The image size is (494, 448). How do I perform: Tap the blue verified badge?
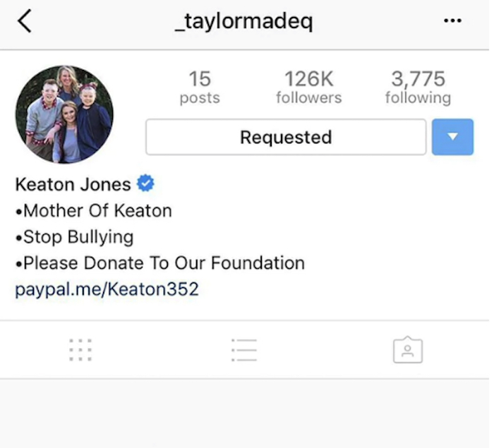[x=145, y=183]
